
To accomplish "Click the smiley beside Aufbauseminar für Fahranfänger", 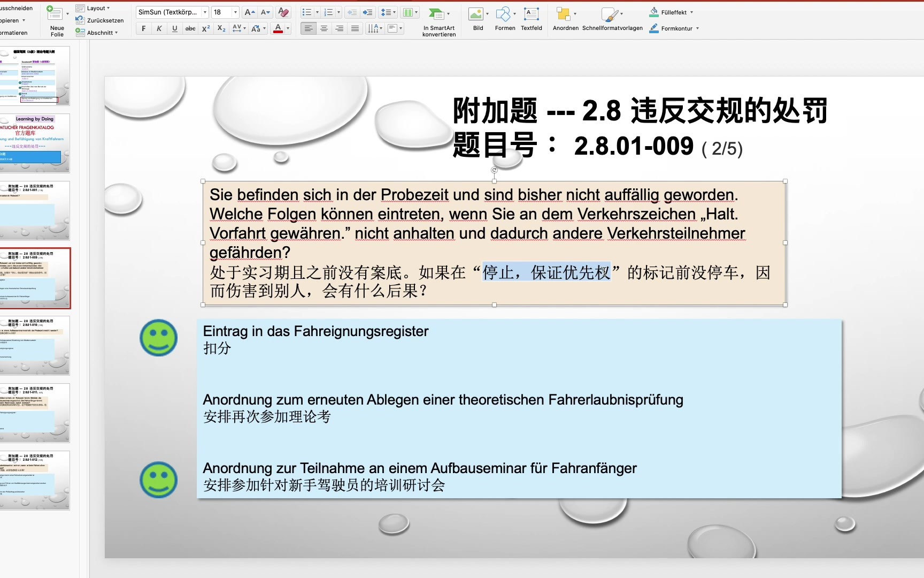I will 158,480.
